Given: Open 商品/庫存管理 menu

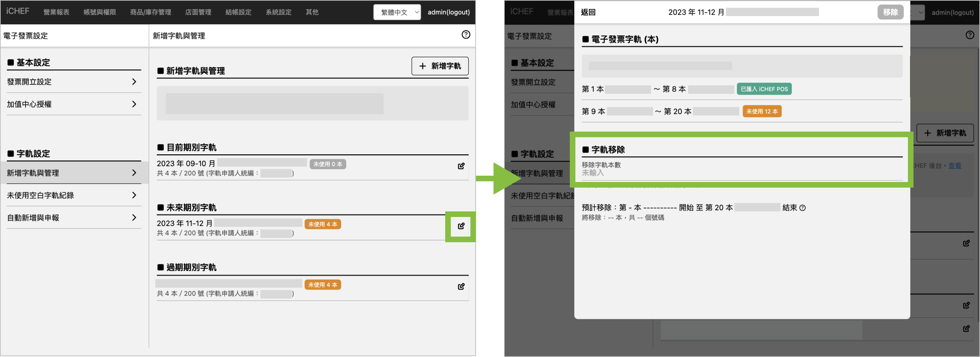Looking at the screenshot, I should (x=150, y=12).
